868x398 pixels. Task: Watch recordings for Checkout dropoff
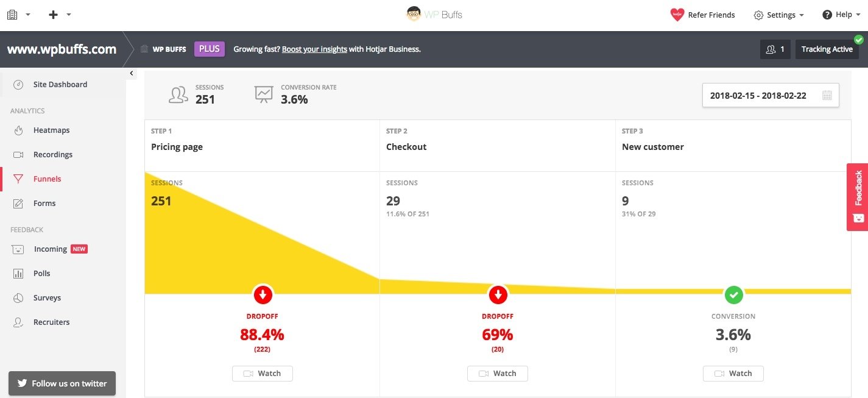[498, 374]
